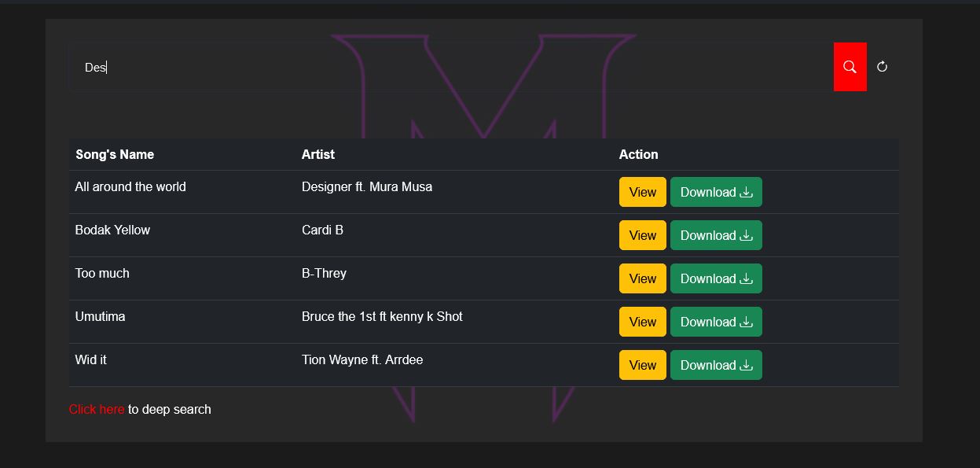The image size is (980, 468).
Task: Follow the 'Click here' deep search link
Action: (x=97, y=409)
